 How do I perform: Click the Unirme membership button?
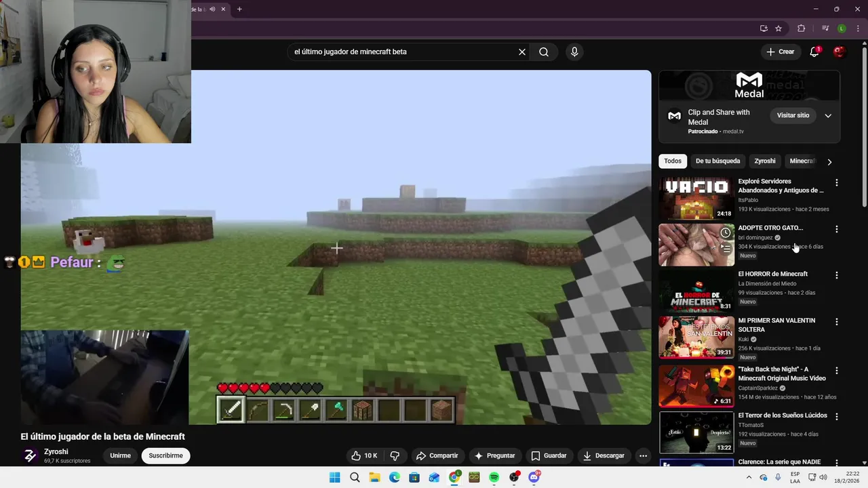tap(121, 455)
